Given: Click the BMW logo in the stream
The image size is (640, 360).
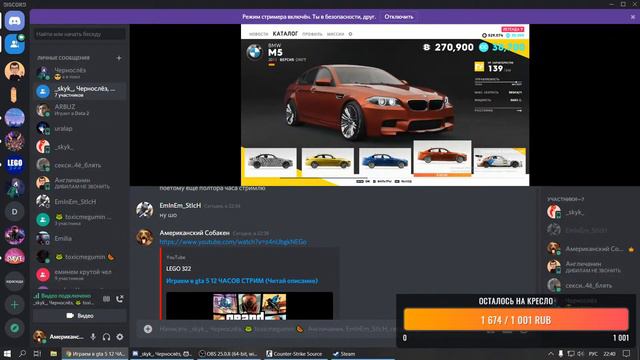Looking at the screenshot, I should (x=254, y=52).
